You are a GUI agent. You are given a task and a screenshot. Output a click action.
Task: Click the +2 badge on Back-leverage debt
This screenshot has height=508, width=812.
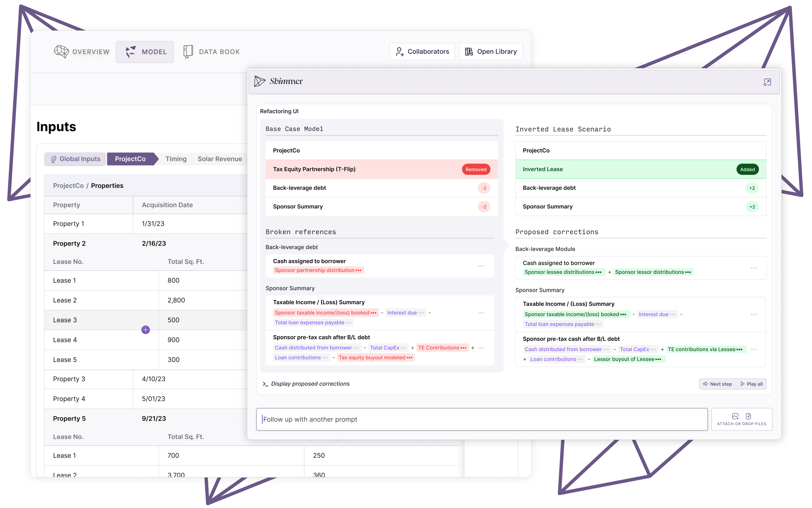pos(752,188)
